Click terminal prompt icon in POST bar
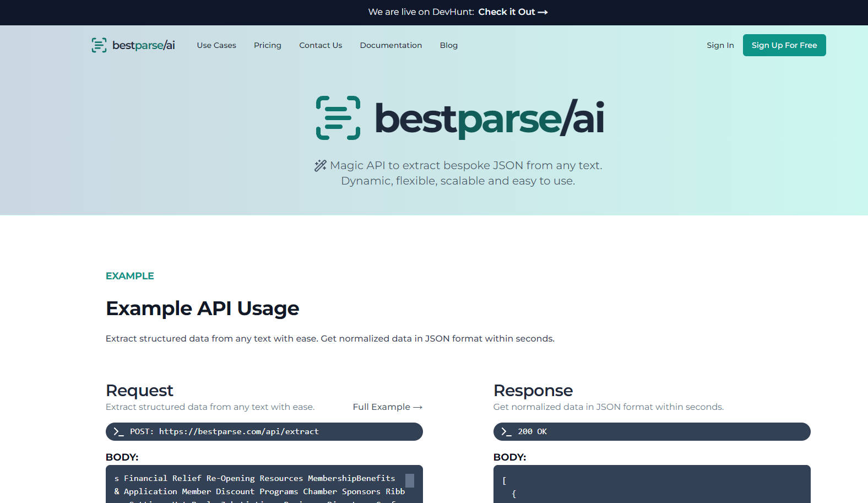Image resolution: width=868 pixels, height=503 pixels. tap(118, 432)
